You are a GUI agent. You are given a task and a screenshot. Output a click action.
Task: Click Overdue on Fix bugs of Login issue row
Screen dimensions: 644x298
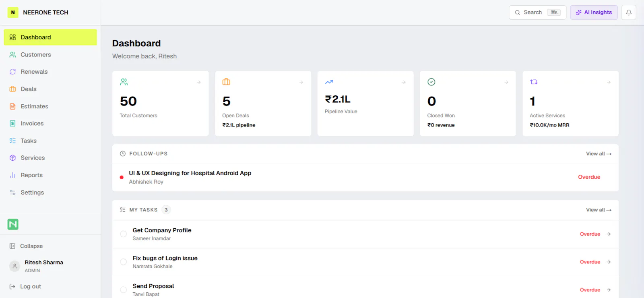(x=590, y=262)
